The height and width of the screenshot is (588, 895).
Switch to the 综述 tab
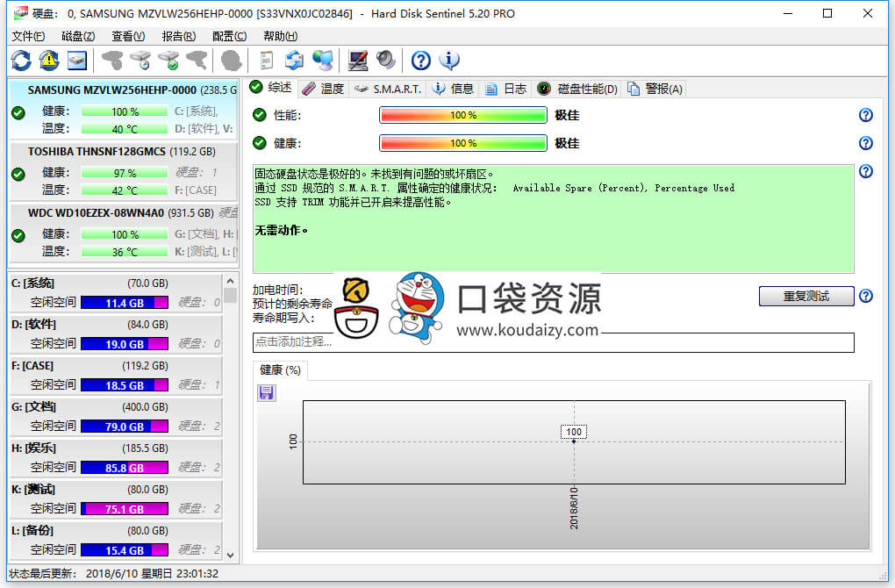(x=272, y=88)
